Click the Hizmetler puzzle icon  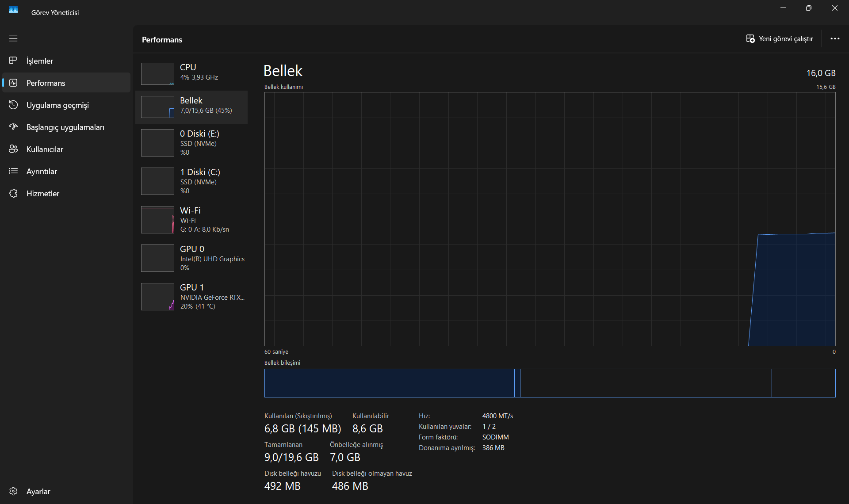13,193
